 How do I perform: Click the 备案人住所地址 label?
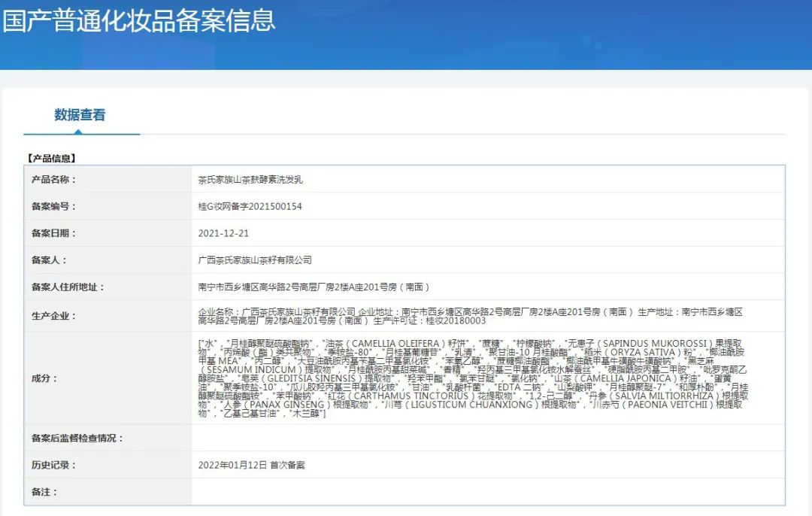coord(68,287)
